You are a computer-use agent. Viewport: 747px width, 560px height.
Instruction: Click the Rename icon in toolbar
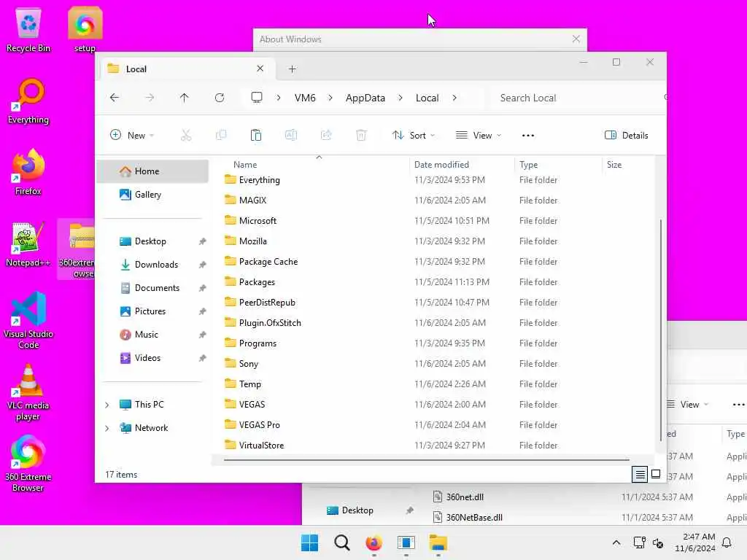pos(291,135)
